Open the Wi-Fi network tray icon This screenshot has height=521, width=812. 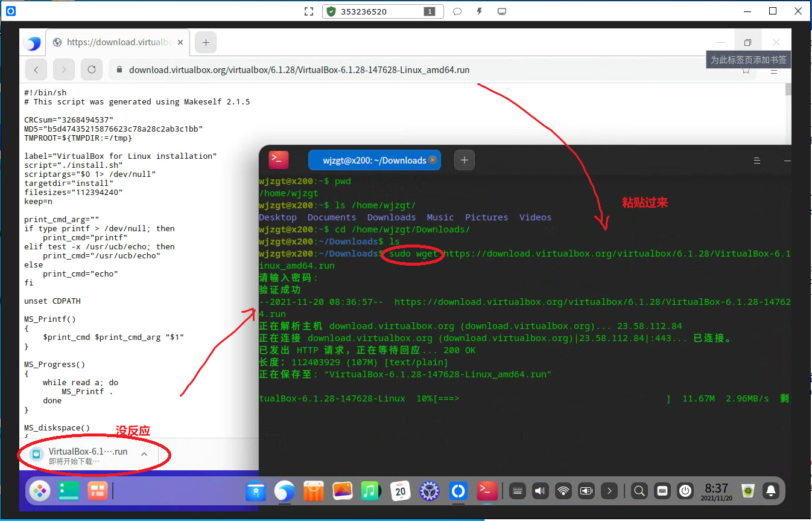(x=563, y=491)
